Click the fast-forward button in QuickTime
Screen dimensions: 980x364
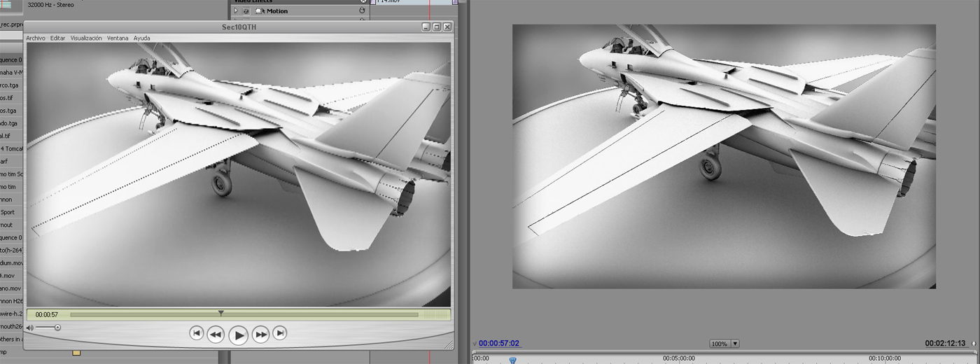[x=260, y=335]
